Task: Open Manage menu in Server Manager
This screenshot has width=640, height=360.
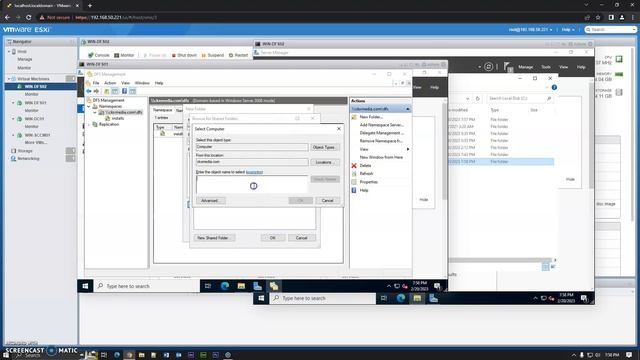Action: [526, 67]
